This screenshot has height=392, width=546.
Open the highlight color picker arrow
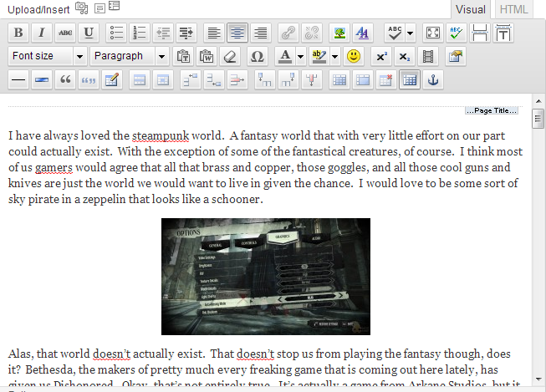tap(334, 56)
